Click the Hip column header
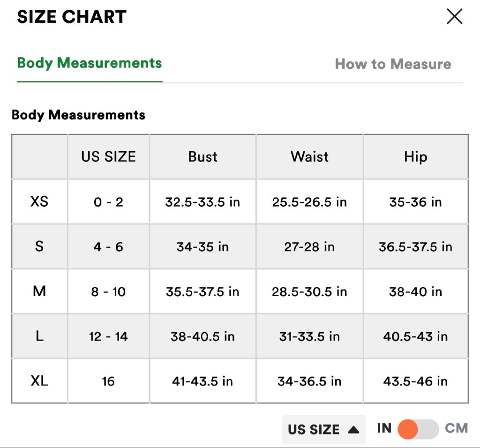 (x=416, y=157)
